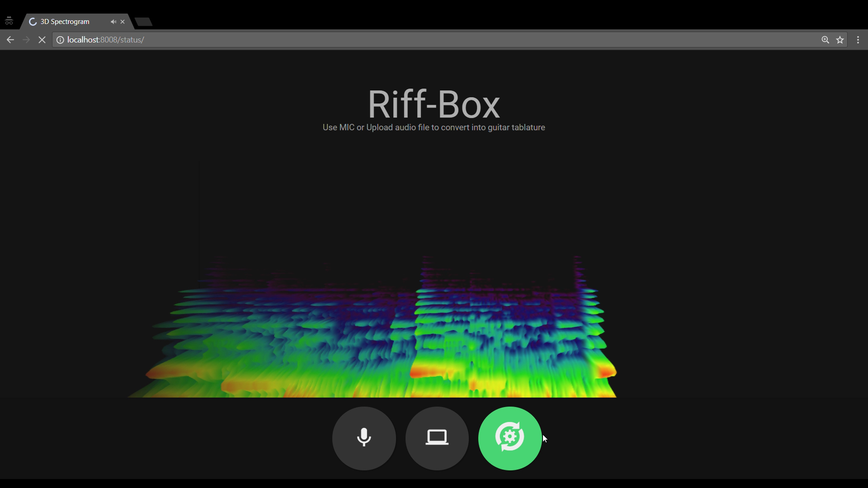Click the forward navigation arrow
The image size is (868, 488).
26,40
